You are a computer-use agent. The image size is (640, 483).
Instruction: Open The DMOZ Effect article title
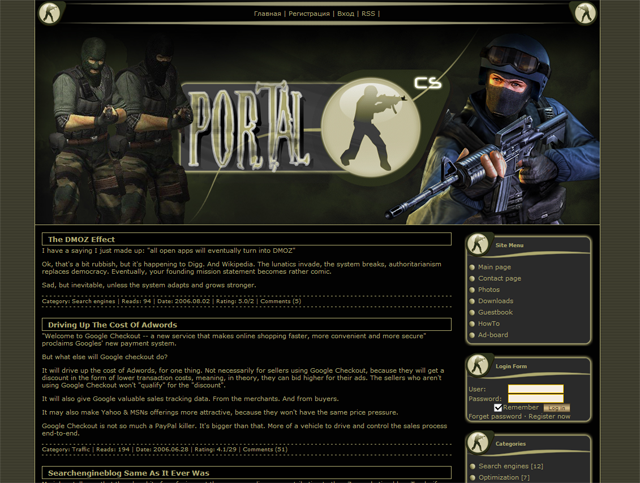pos(81,240)
